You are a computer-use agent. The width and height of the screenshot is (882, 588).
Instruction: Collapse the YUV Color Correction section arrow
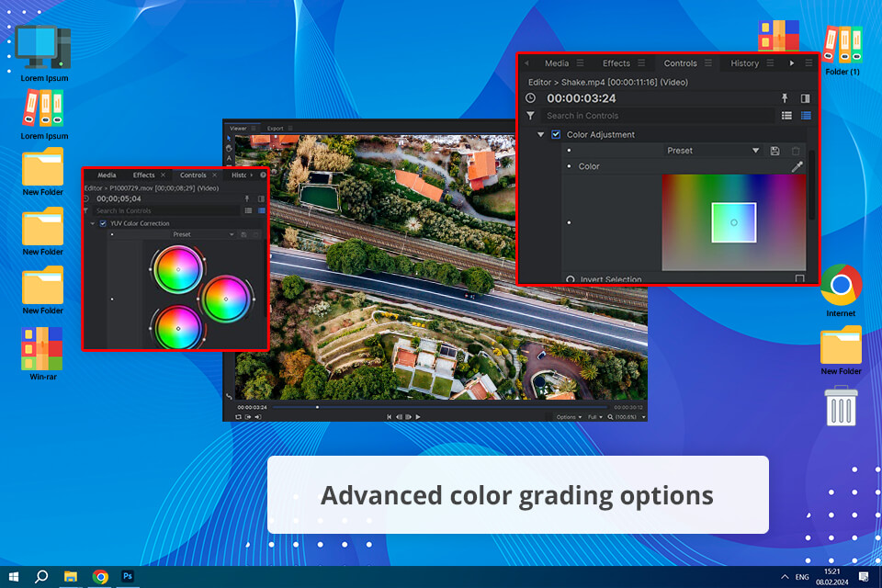click(93, 223)
